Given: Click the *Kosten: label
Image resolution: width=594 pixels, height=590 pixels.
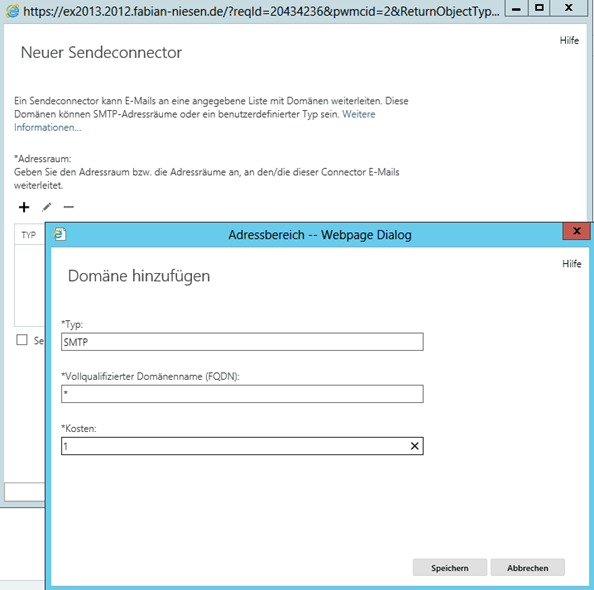Looking at the screenshot, I should click(x=79, y=429).
